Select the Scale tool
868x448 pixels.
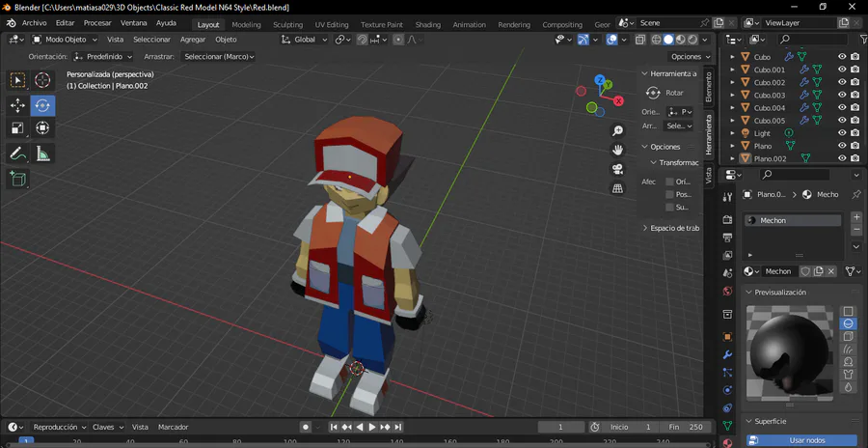click(x=18, y=128)
